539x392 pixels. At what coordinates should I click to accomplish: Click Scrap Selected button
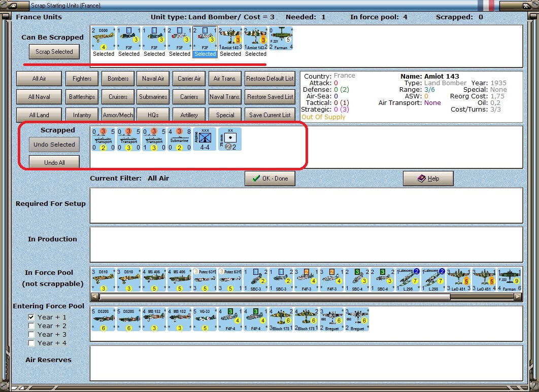54,52
